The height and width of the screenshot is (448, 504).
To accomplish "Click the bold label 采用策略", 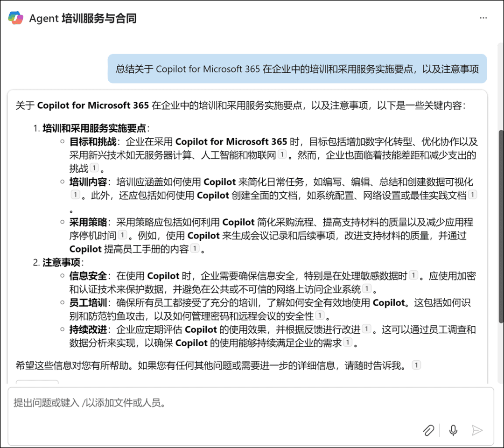I will click(x=88, y=223).
